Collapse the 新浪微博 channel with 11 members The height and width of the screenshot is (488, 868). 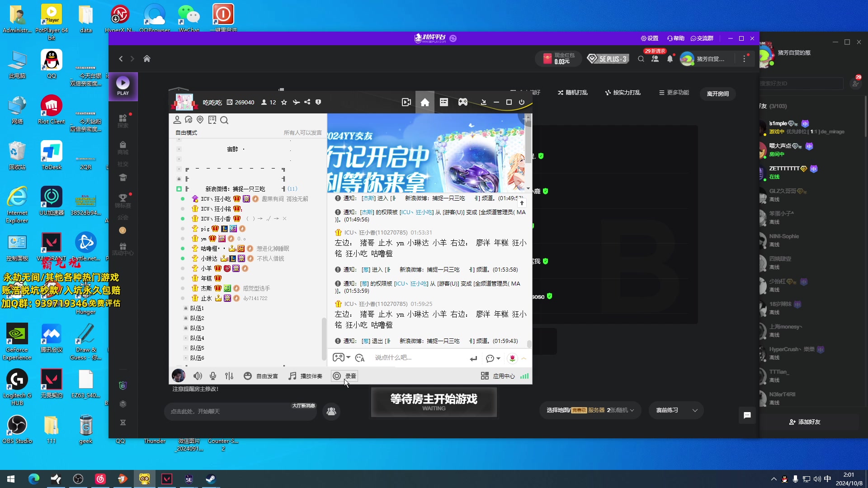pyautogui.click(x=179, y=189)
